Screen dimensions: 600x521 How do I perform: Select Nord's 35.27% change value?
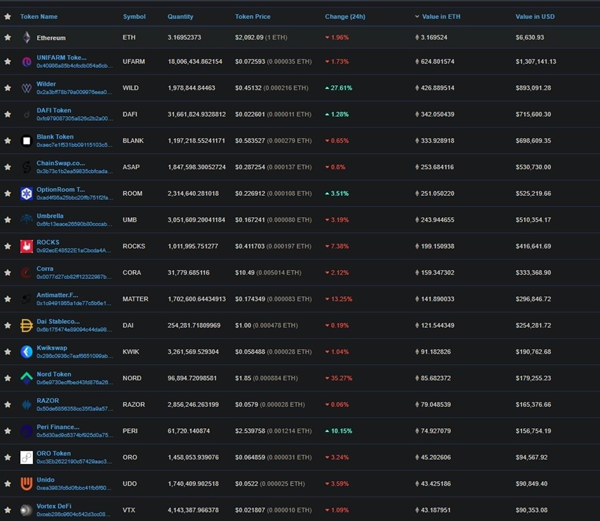(x=339, y=378)
